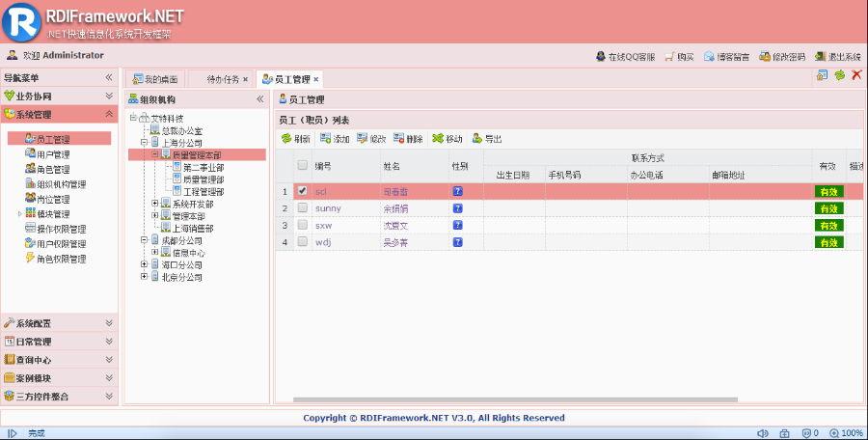This screenshot has height=440, width=868.
Task: Close the 待办任务 tab
Action: click(245, 79)
